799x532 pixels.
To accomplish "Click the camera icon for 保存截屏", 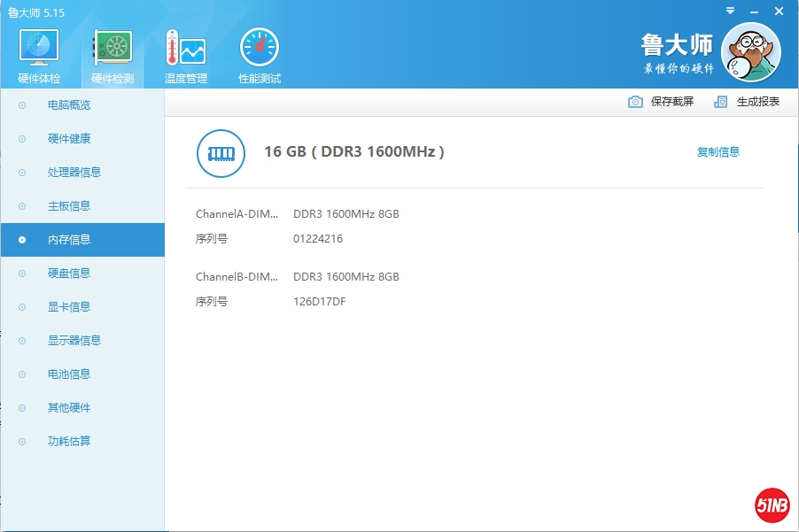I will coord(635,102).
